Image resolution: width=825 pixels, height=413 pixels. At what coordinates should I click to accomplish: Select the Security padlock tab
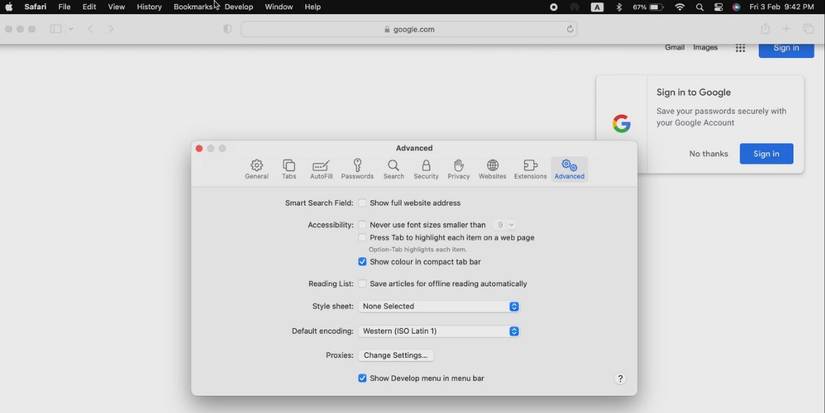tap(426, 169)
